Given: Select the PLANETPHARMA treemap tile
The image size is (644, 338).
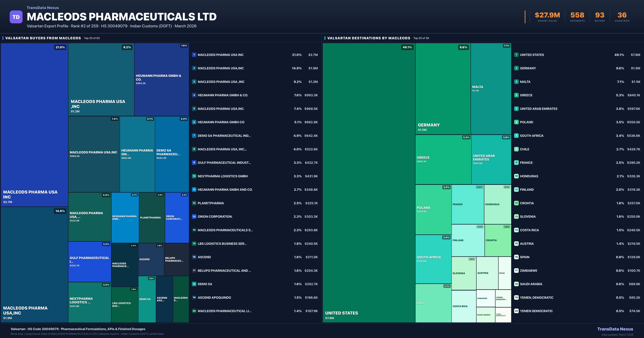Looking at the screenshot, I should tap(151, 218).
